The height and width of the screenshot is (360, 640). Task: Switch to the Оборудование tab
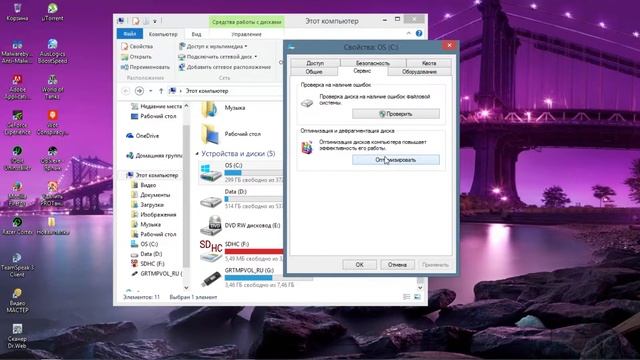tap(419, 72)
